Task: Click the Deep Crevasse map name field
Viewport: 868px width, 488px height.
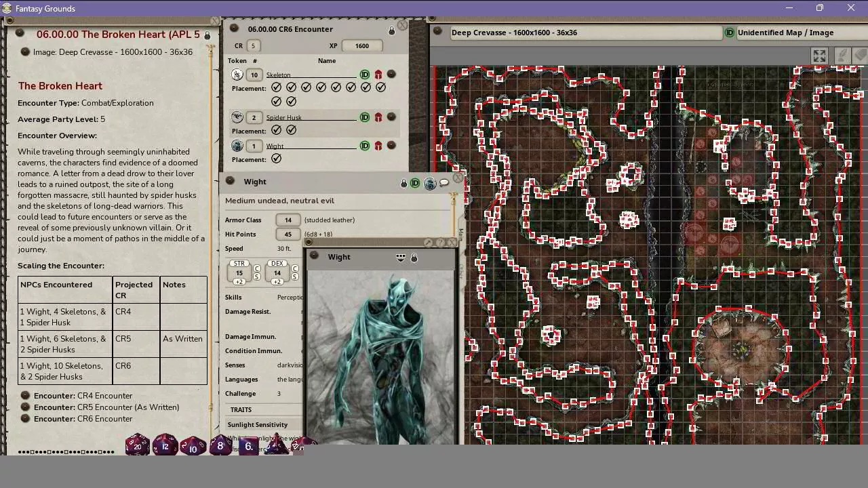Action: pyautogui.click(x=587, y=33)
